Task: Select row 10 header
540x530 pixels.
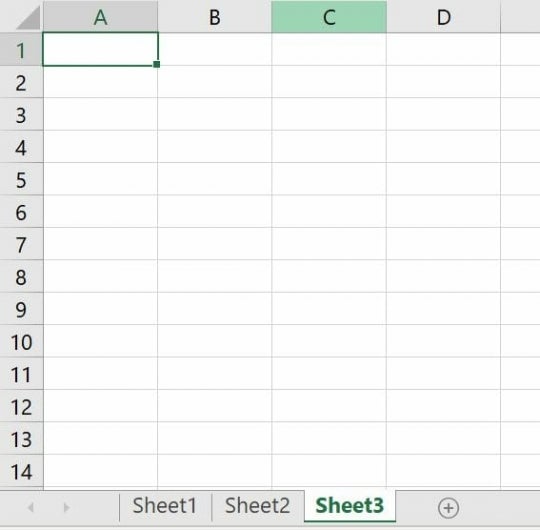Action: coord(21,341)
